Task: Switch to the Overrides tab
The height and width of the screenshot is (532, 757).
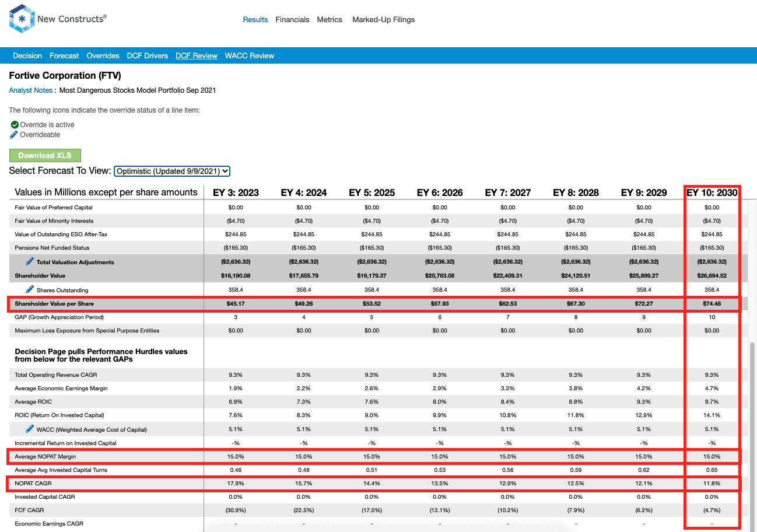Action: 103,56
